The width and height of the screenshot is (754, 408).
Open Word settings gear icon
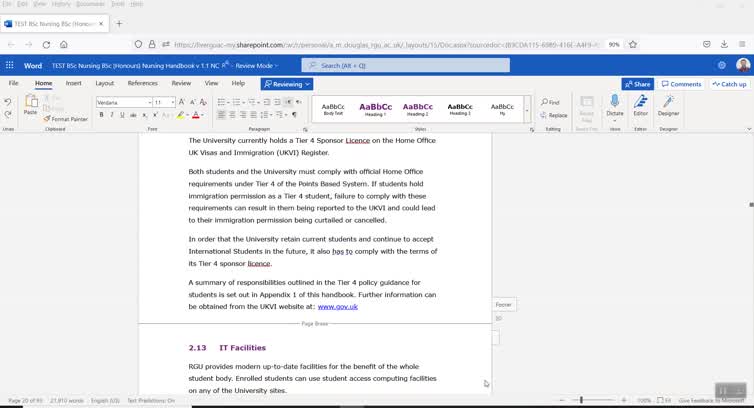coord(722,65)
